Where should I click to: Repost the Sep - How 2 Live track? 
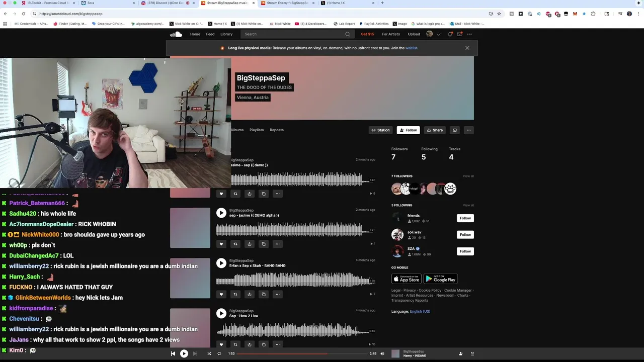coord(235,344)
